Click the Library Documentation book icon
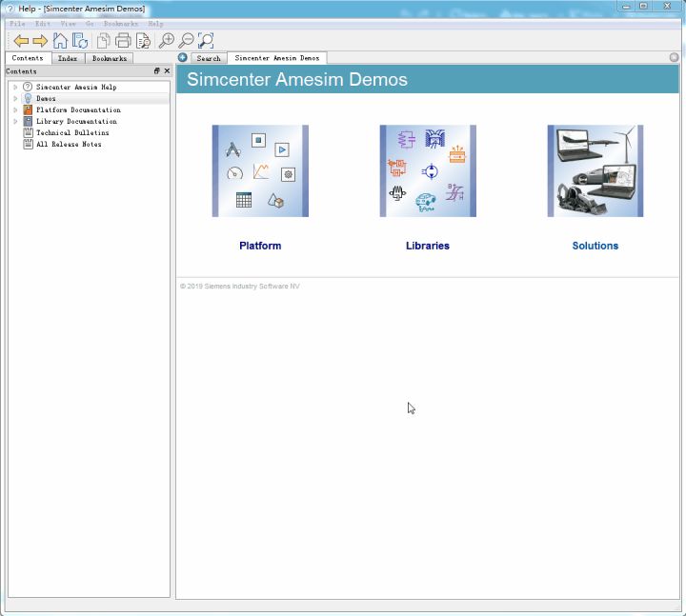686x616 pixels. coord(28,121)
